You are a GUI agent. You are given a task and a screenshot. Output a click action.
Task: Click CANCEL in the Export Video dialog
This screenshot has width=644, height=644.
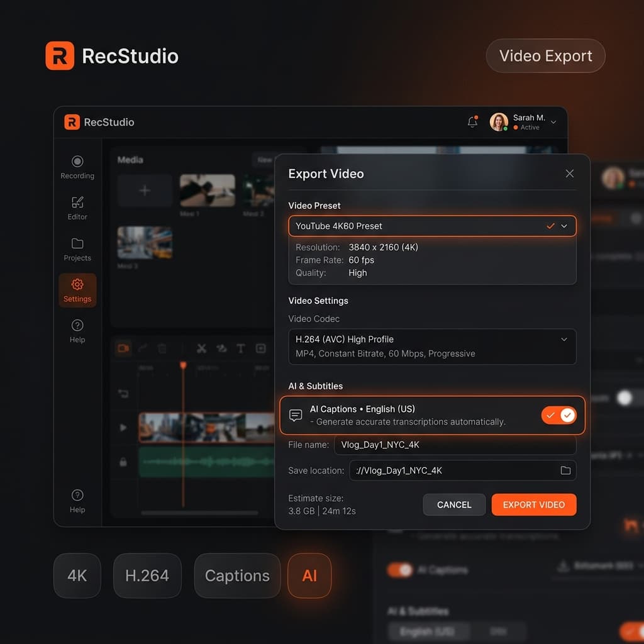tap(454, 504)
